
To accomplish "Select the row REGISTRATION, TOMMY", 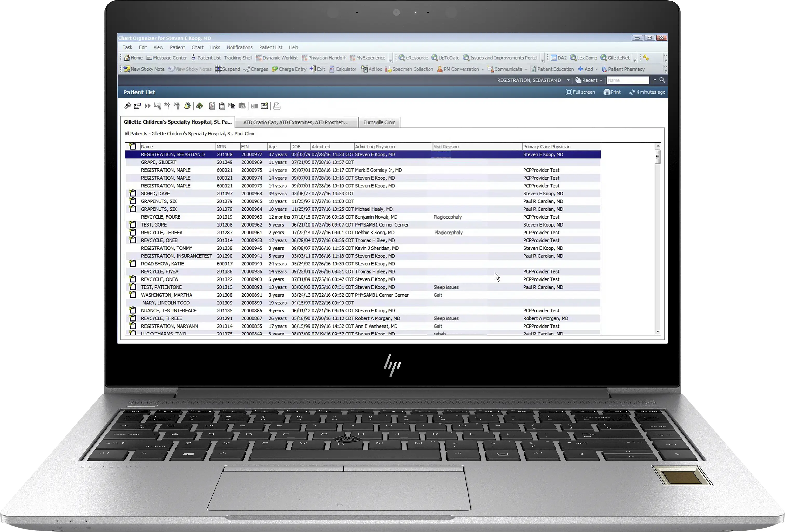I will click(x=363, y=248).
